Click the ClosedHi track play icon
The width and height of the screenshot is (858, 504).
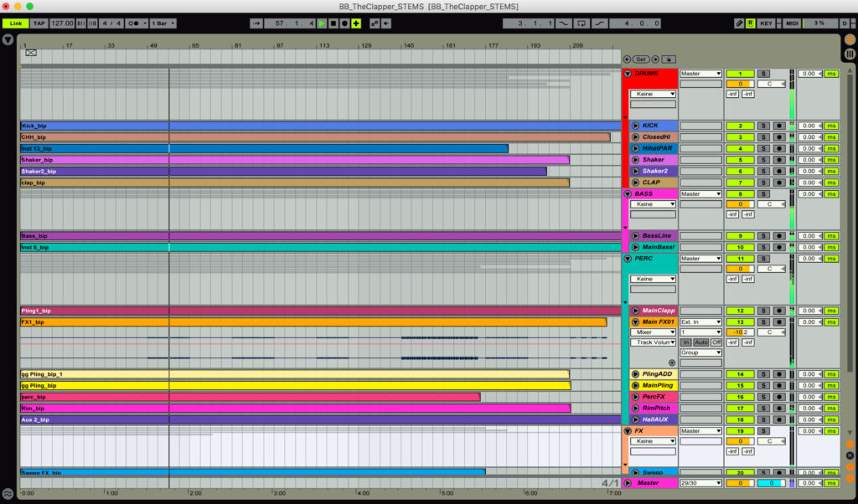635,137
